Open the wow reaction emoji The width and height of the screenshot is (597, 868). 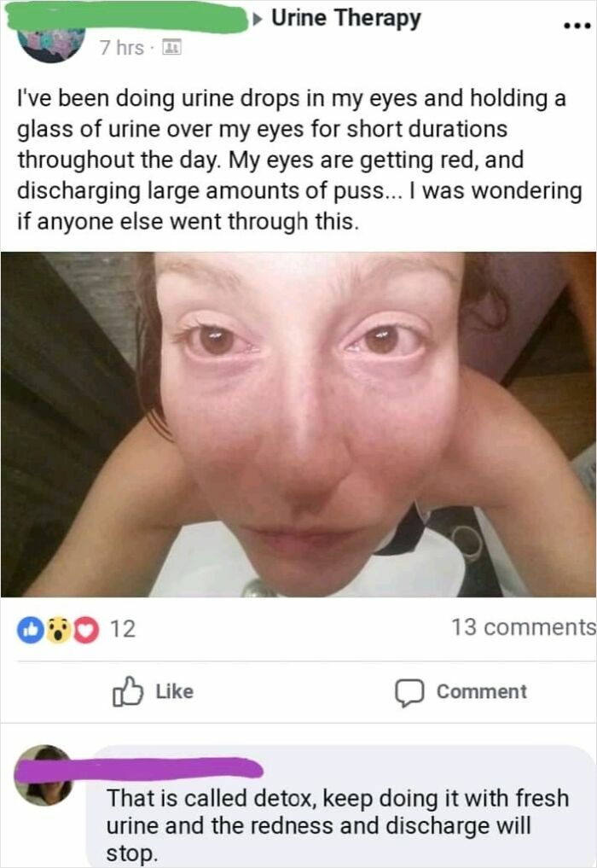coord(57,630)
